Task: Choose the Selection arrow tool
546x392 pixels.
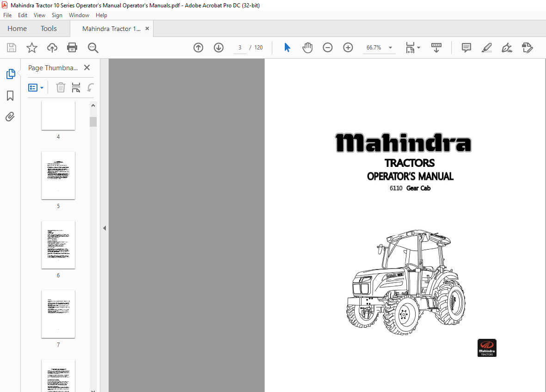Action: click(x=287, y=48)
